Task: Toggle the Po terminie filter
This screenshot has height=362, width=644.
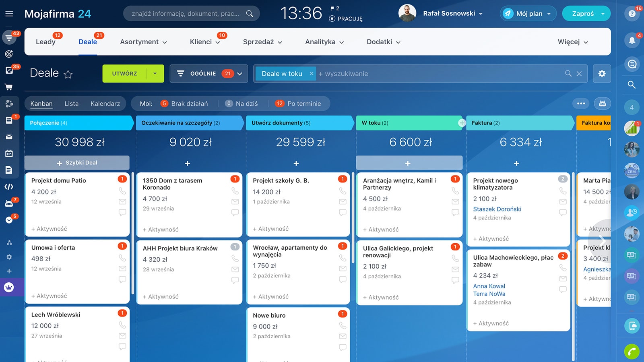Action: (x=299, y=103)
